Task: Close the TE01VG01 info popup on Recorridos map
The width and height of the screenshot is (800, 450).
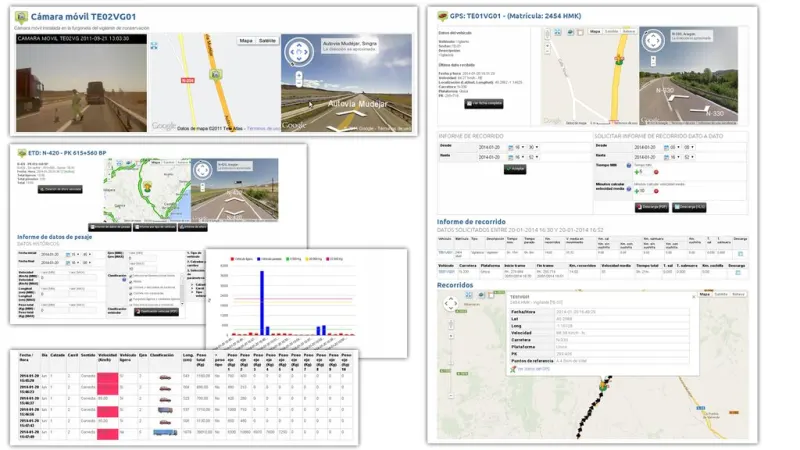Action: (x=694, y=297)
